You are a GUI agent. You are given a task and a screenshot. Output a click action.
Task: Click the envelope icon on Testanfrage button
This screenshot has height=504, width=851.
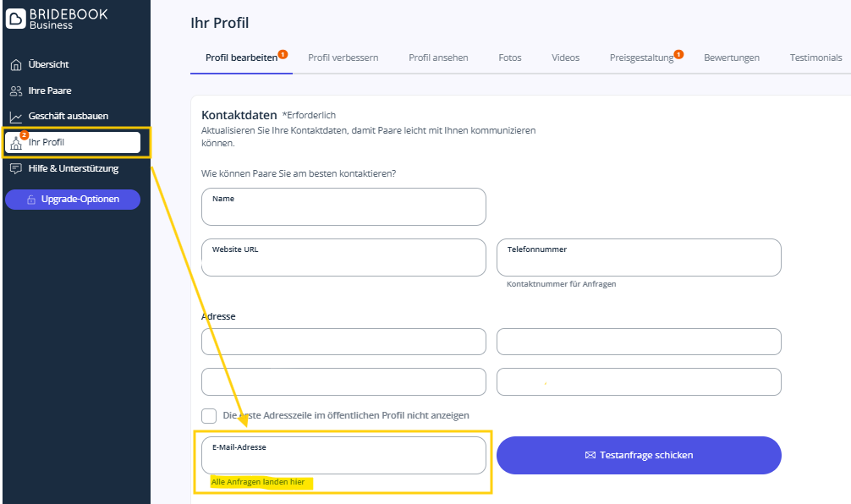point(590,455)
